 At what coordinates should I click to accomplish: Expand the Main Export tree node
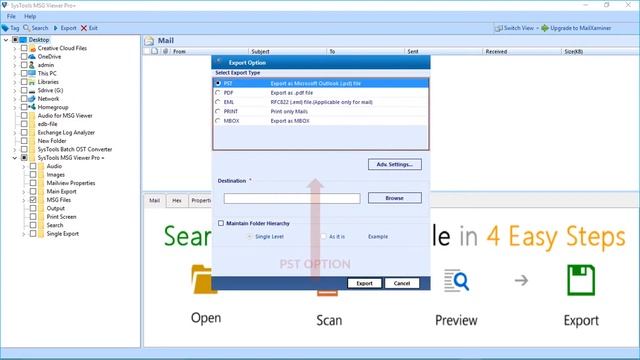click(x=24, y=192)
